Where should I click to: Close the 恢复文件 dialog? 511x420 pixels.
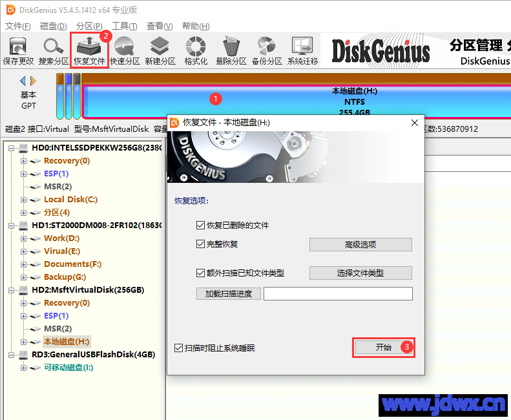(x=415, y=123)
